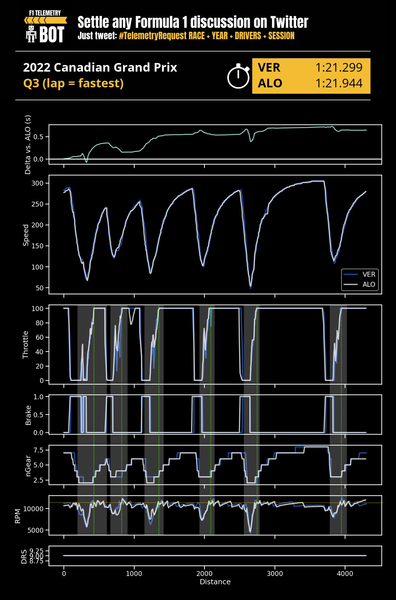The width and height of the screenshot is (396, 600).
Task: Select Alonso's lap time 1:21.944
Action: (x=339, y=83)
